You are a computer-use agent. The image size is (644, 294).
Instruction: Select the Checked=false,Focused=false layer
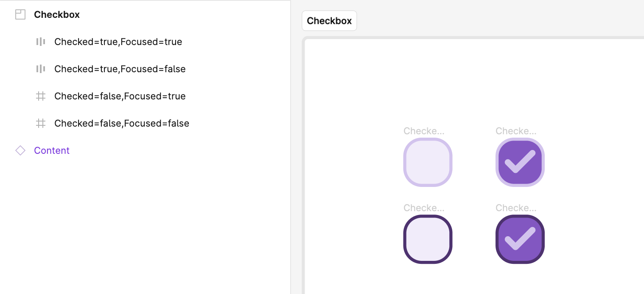coord(122,123)
